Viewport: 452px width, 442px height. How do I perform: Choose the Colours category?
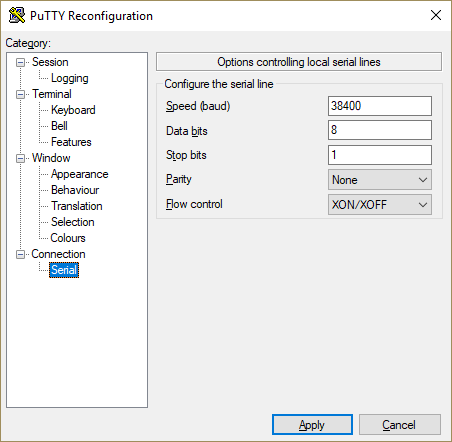pyautogui.click(x=68, y=238)
